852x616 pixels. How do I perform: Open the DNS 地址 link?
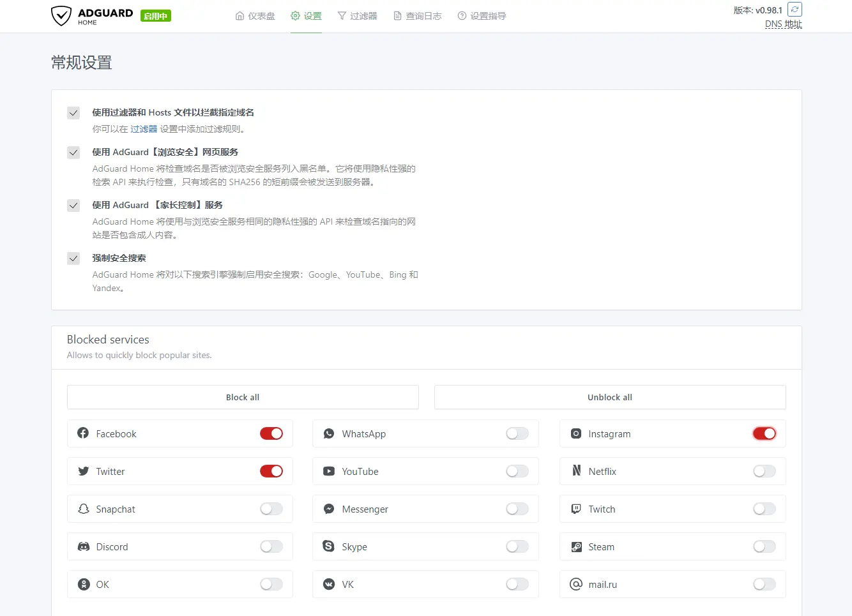pyautogui.click(x=784, y=24)
